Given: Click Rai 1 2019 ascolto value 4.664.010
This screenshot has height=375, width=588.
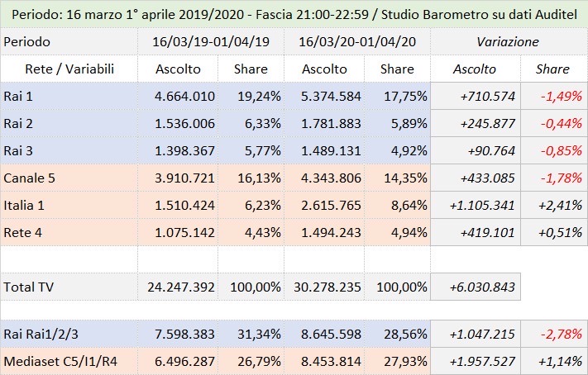Looking at the screenshot, I should click(x=182, y=96).
